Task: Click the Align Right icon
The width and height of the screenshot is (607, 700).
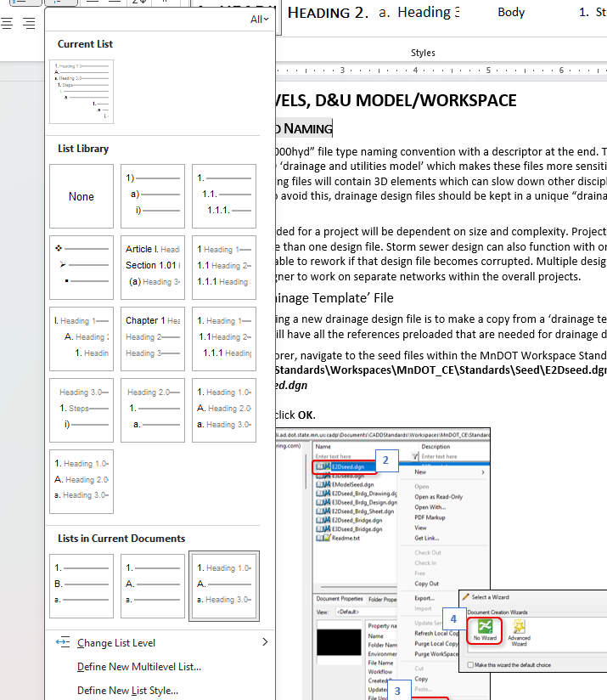Action: (x=29, y=23)
